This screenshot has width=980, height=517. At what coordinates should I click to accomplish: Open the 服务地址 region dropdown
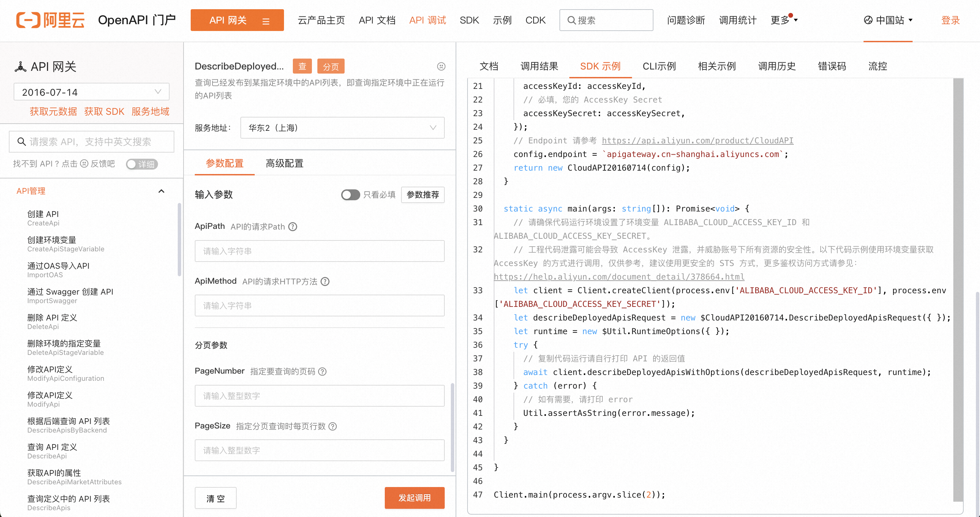(342, 128)
